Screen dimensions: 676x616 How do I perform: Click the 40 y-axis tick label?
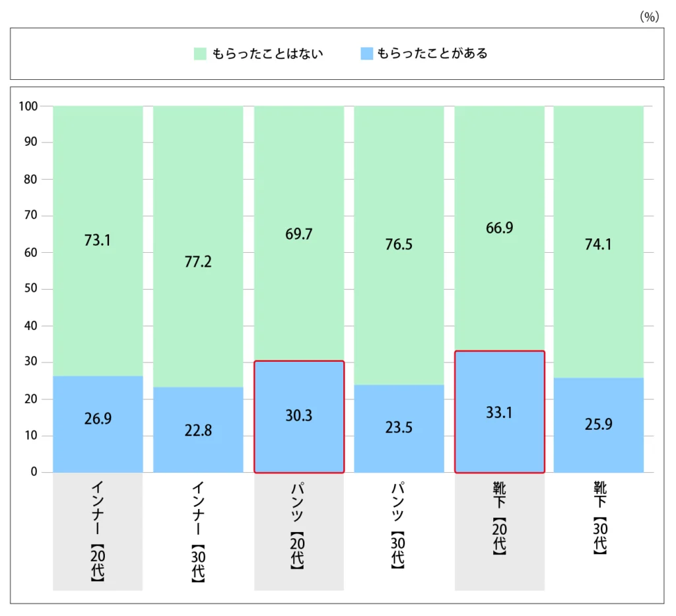pos(30,325)
